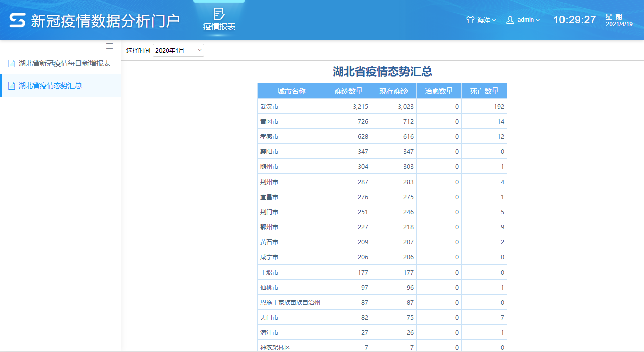Click the 新冠疫情数据分析门户 title text
The height and width of the screenshot is (352, 644).
click(x=105, y=20)
